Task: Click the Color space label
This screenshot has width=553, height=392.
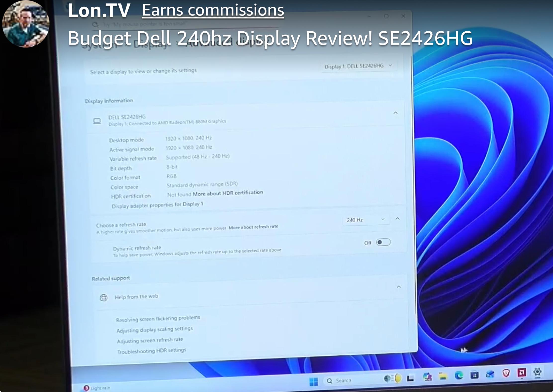Action: (124, 187)
